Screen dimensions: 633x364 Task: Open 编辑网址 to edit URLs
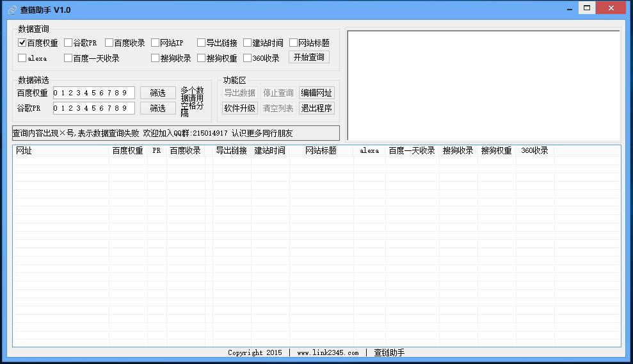316,93
